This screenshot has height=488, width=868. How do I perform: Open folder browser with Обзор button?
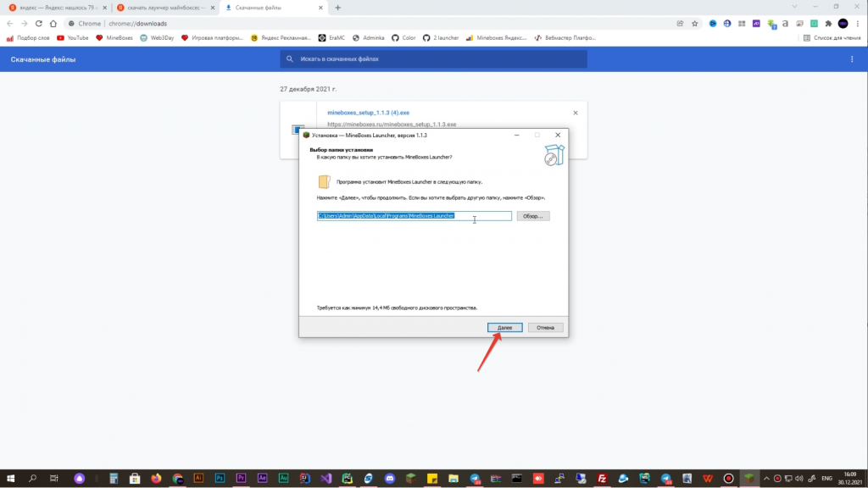tap(532, 216)
